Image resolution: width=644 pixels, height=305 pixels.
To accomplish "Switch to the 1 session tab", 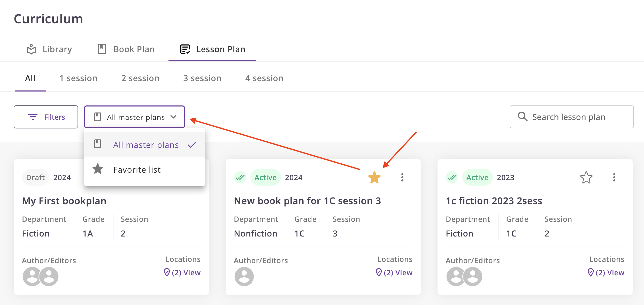I will pyautogui.click(x=78, y=78).
